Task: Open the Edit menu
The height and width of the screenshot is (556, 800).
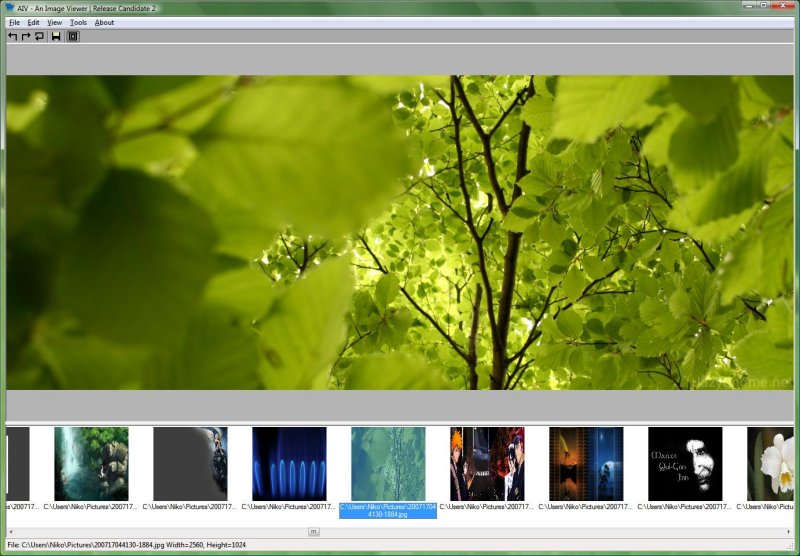Action: coord(34,22)
